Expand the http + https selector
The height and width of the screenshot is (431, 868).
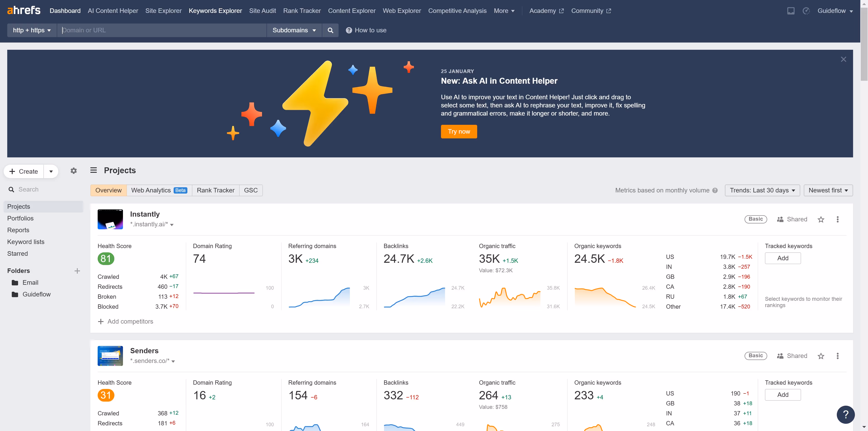click(x=31, y=30)
